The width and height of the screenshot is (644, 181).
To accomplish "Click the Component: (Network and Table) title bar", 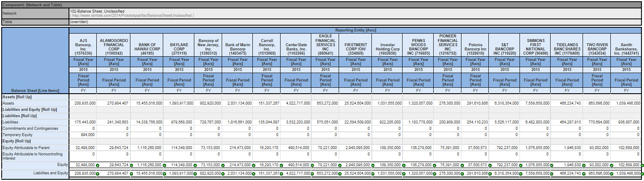I will click(322, 4).
